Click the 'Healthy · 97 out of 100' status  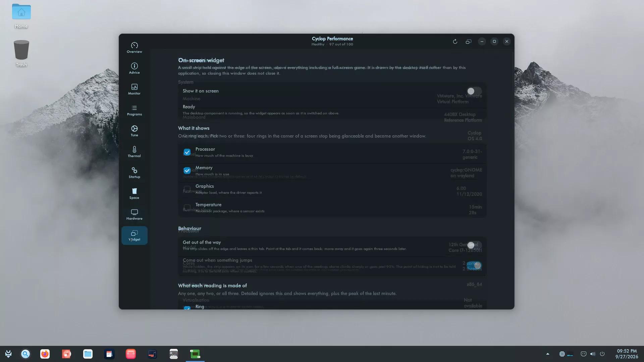point(332,44)
